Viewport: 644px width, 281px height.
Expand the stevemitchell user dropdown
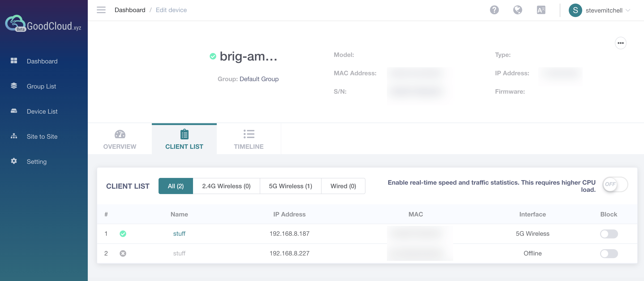click(x=627, y=10)
